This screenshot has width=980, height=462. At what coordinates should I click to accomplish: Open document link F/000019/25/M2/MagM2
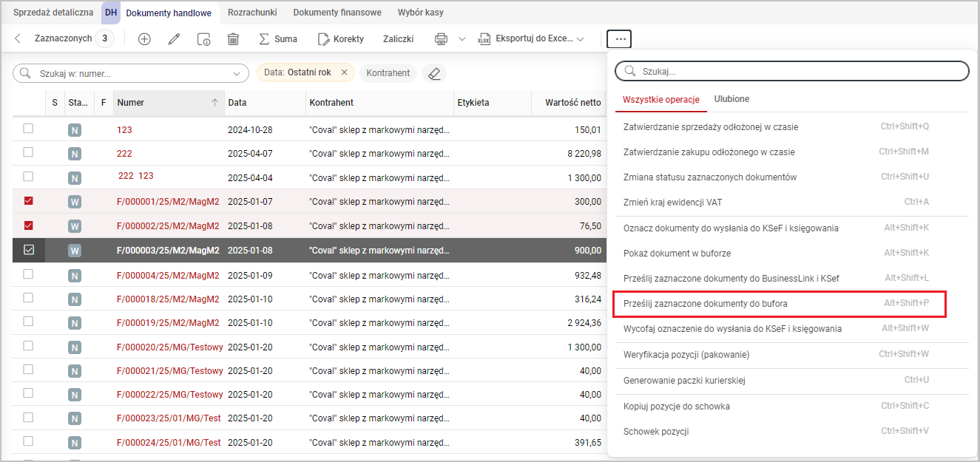pyautogui.click(x=168, y=323)
